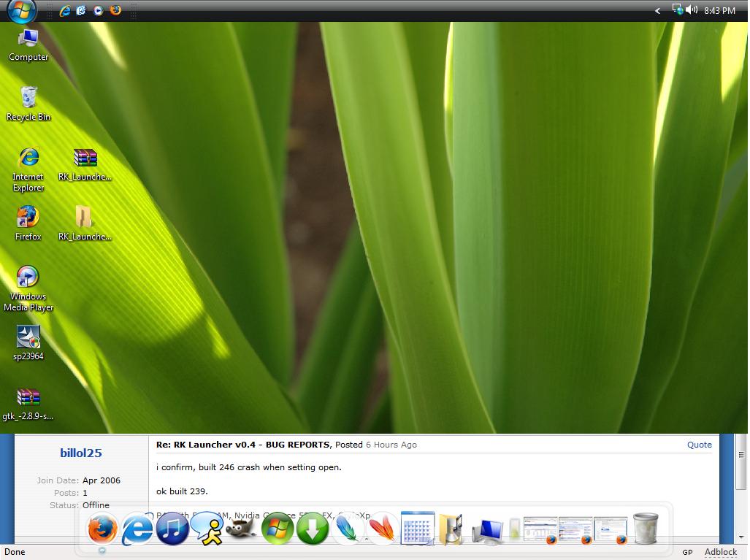Open the AIM running man dock icon
This screenshot has height=560, width=750.
click(207, 529)
